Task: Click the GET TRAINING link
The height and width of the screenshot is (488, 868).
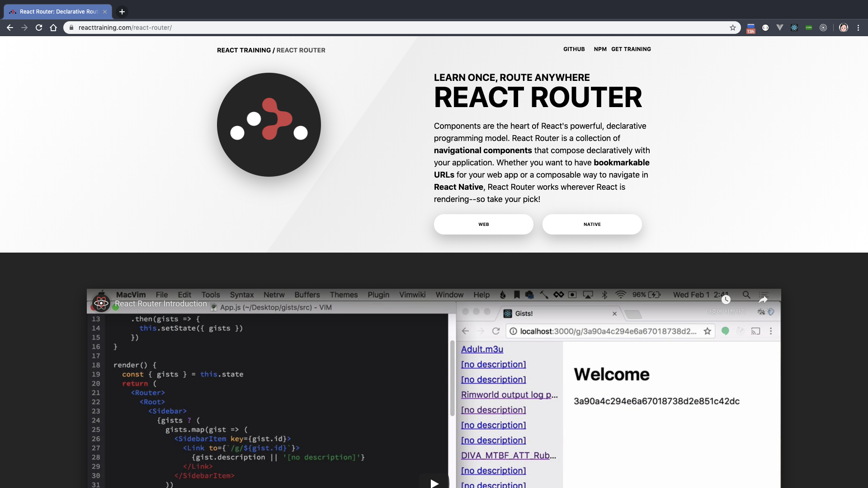Action: [x=631, y=49]
